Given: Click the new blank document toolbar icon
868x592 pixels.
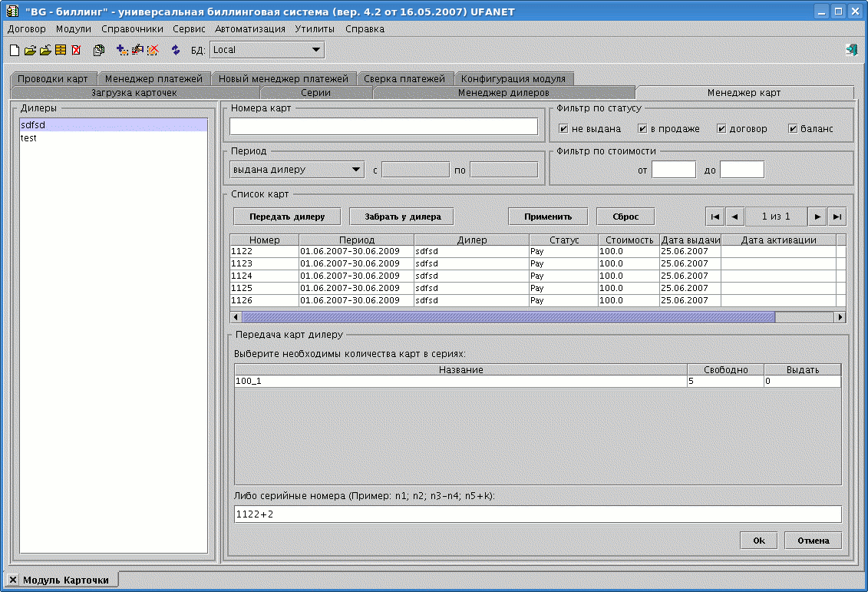Looking at the screenshot, I should (x=14, y=50).
